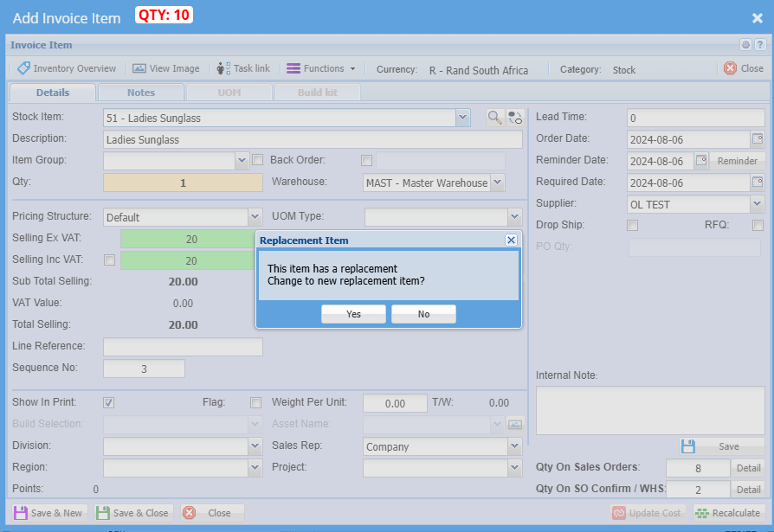Expand the Warehouse dropdown
The height and width of the screenshot is (532, 774).
(x=497, y=183)
